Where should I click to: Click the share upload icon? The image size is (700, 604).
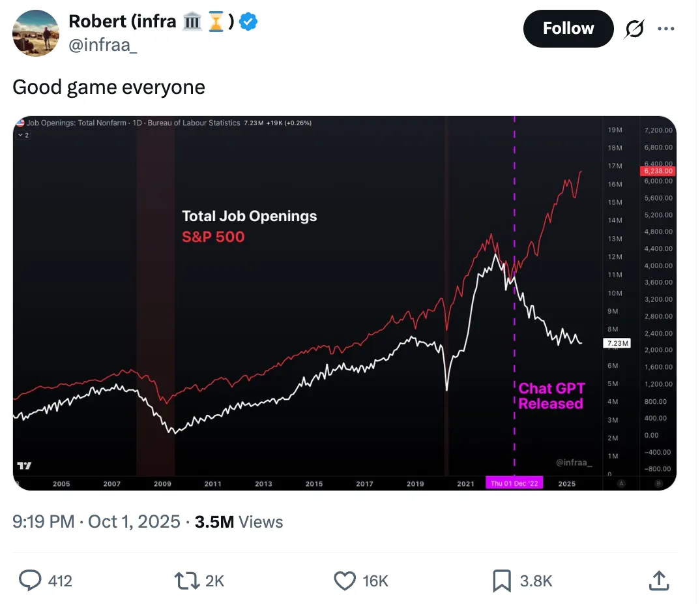(658, 581)
